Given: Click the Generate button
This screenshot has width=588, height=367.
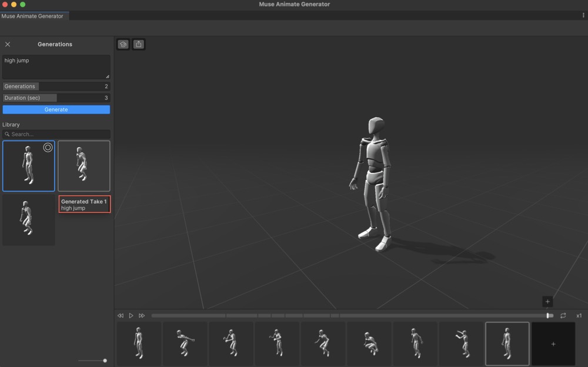Looking at the screenshot, I should point(56,109).
